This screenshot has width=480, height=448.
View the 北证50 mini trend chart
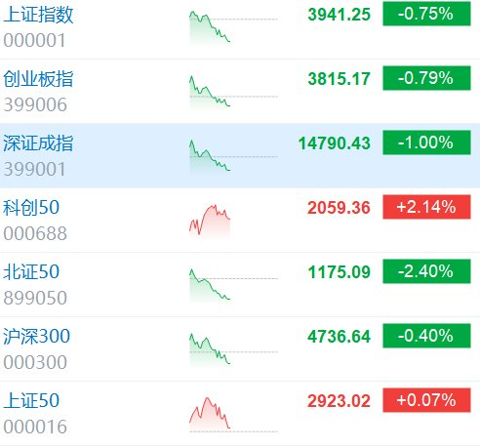(x=233, y=285)
